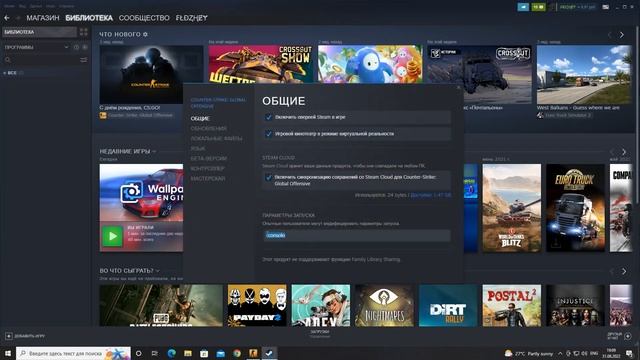
Task: Open Microsoft Store from taskbar
Action: point(204,353)
